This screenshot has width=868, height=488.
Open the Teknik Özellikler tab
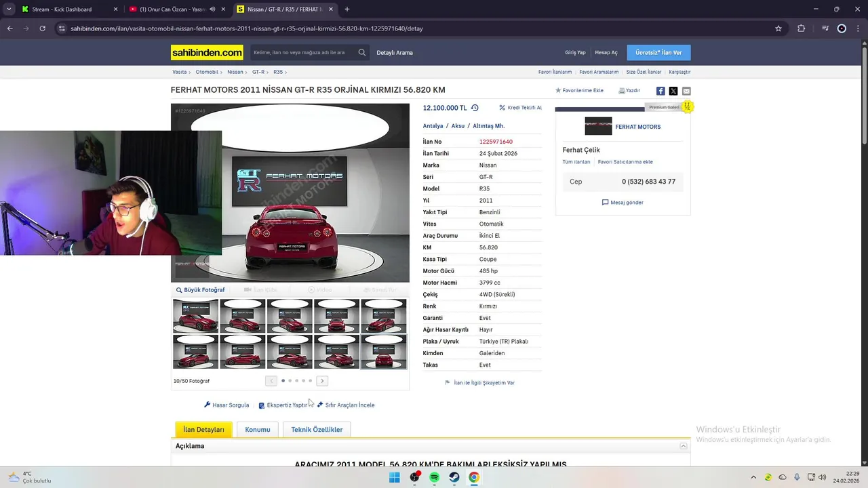(x=317, y=430)
